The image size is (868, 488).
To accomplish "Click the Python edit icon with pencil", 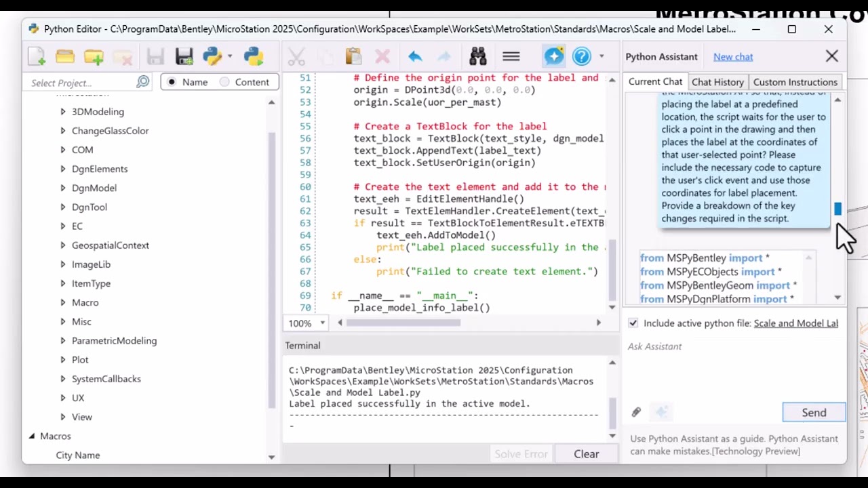I will pos(212,56).
